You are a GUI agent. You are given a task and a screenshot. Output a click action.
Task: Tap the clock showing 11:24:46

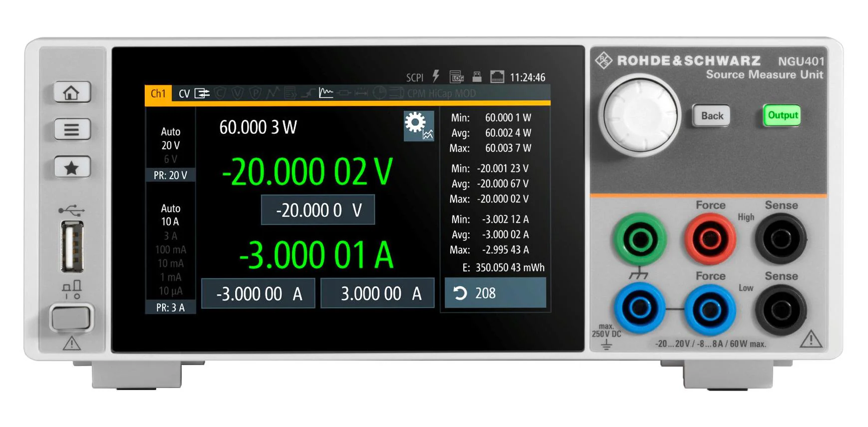pyautogui.click(x=528, y=77)
